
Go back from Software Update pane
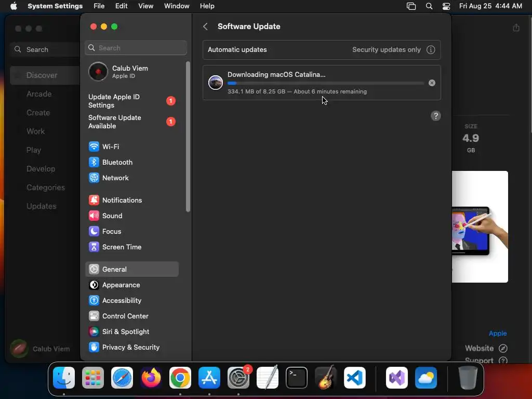pos(205,26)
